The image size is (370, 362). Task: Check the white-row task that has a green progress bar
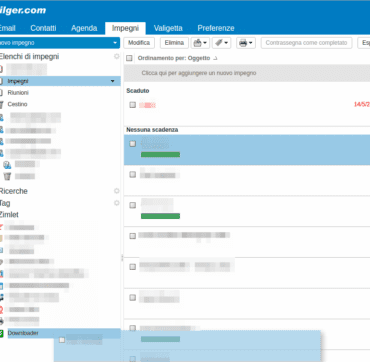point(133,205)
